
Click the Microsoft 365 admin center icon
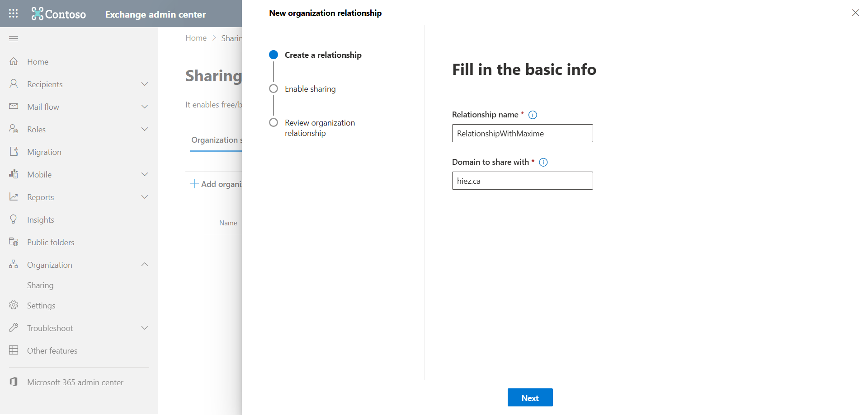[x=14, y=382]
